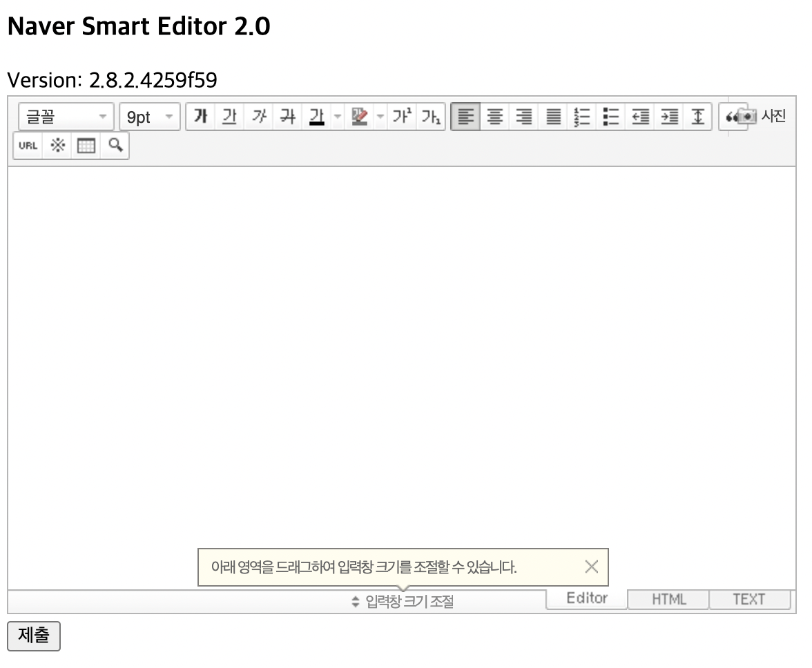Apply subscript formatting
The image size is (812, 668).
pyautogui.click(x=431, y=117)
